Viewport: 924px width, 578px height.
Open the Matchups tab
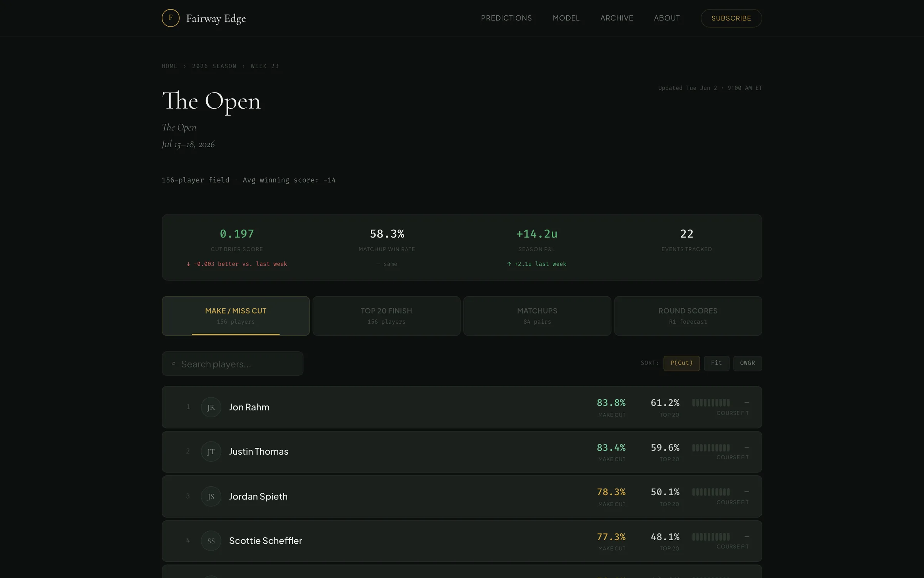537,316
